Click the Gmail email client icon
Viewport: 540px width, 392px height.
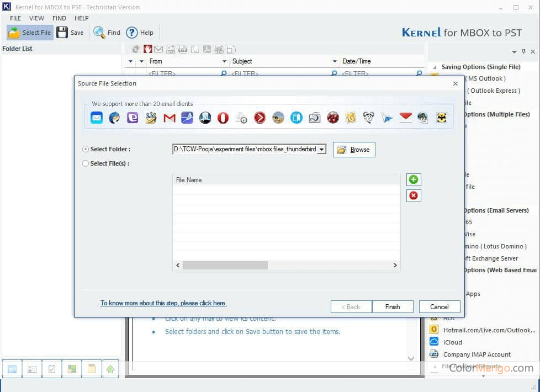tap(170, 118)
